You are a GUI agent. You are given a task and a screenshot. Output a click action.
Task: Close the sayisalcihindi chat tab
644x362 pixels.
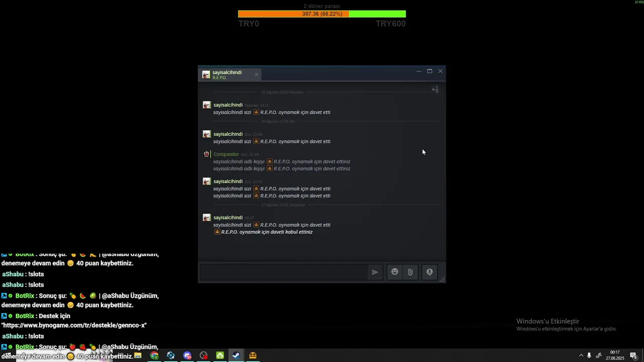(256, 74)
